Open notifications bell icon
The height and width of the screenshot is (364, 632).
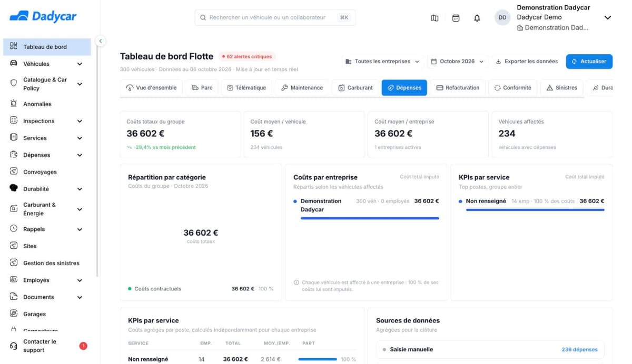pos(477,18)
